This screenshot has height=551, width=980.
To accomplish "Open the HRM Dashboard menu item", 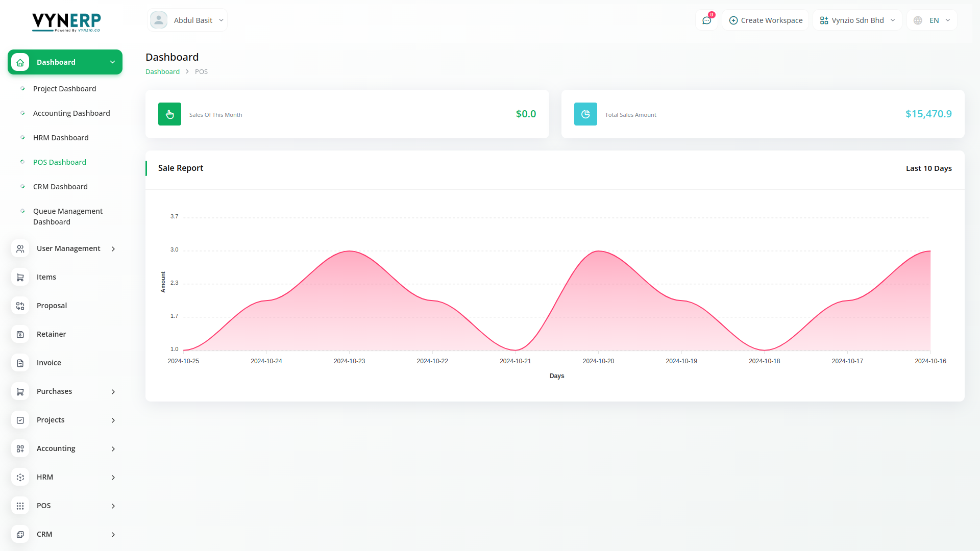I will tap(61, 138).
